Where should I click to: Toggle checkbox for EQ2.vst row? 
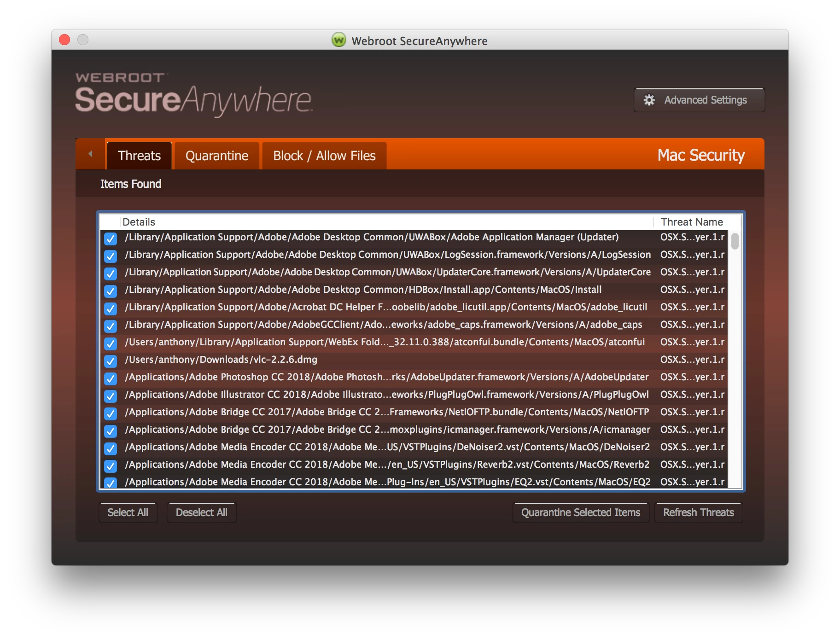click(111, 482)
